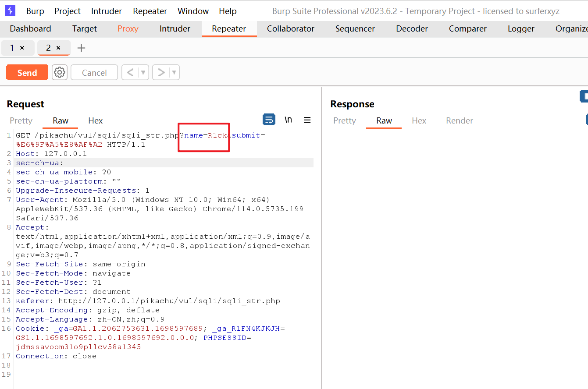588x389 pixels.
Task: Switch to the Decoder tab
Action: (412, 29)
